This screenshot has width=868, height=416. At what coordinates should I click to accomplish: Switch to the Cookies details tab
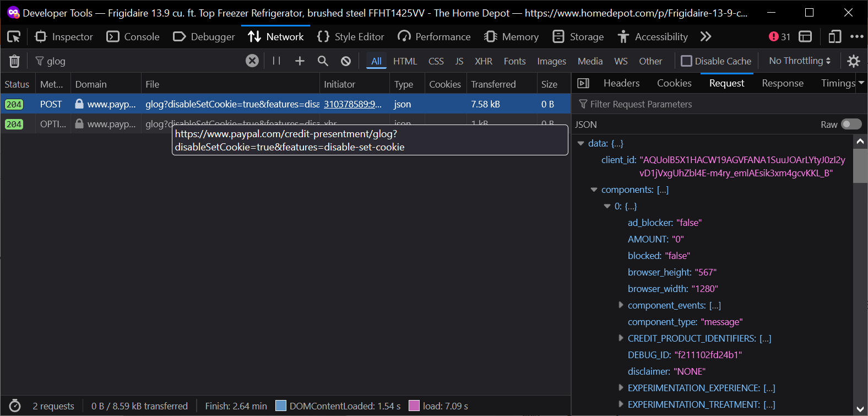[x=674, y=83]
